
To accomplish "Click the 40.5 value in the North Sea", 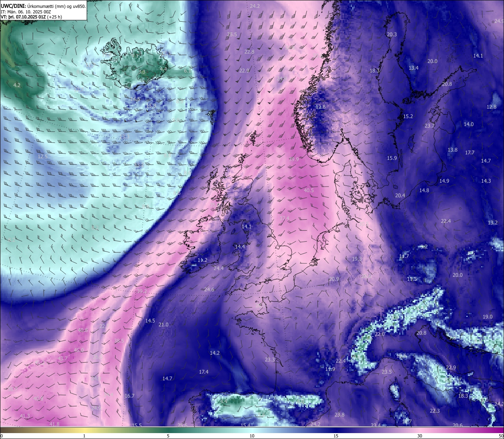I will point(309,190).
